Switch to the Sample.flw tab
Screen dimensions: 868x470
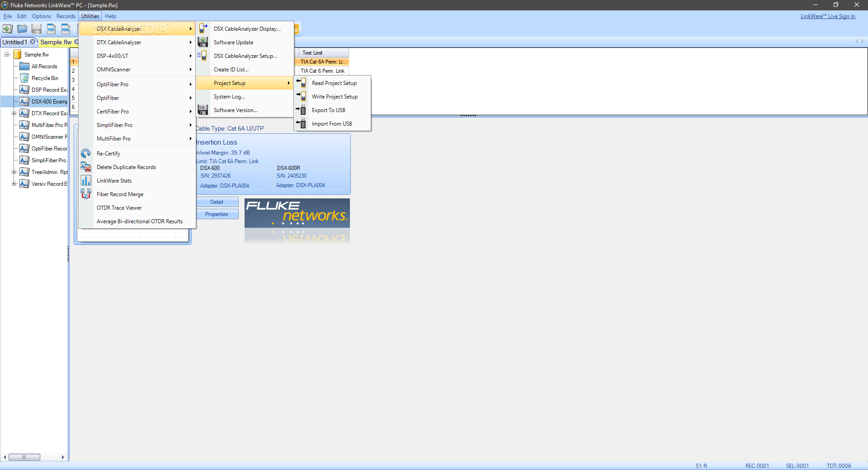[x=56, y=42]
